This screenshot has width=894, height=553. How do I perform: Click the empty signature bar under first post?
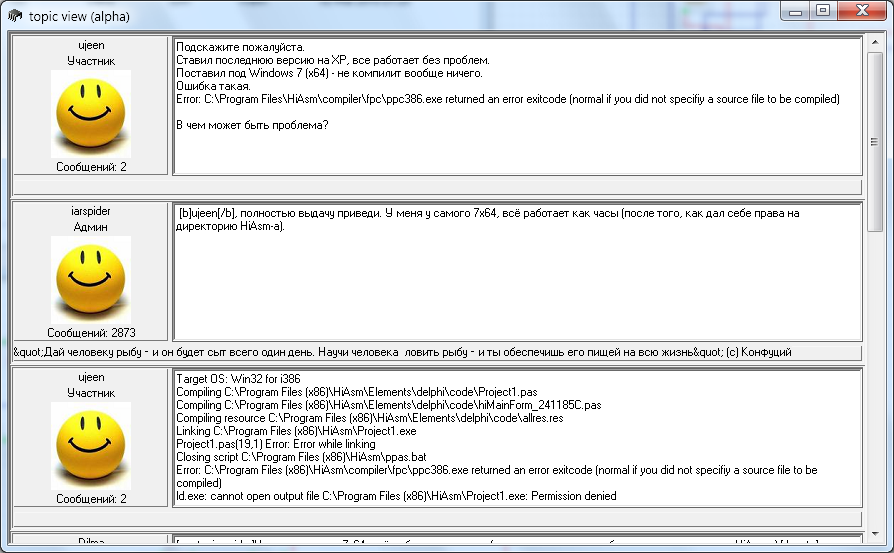[436, 186]
